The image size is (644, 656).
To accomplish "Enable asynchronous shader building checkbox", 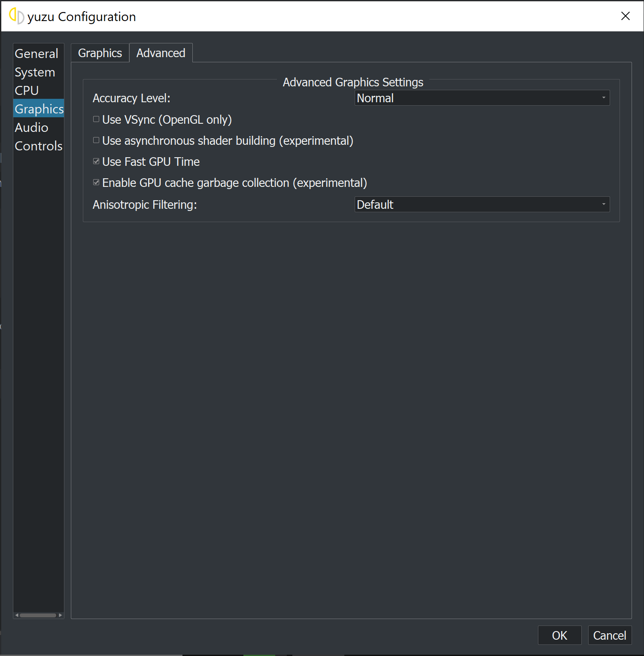I will tap(96, 140).
